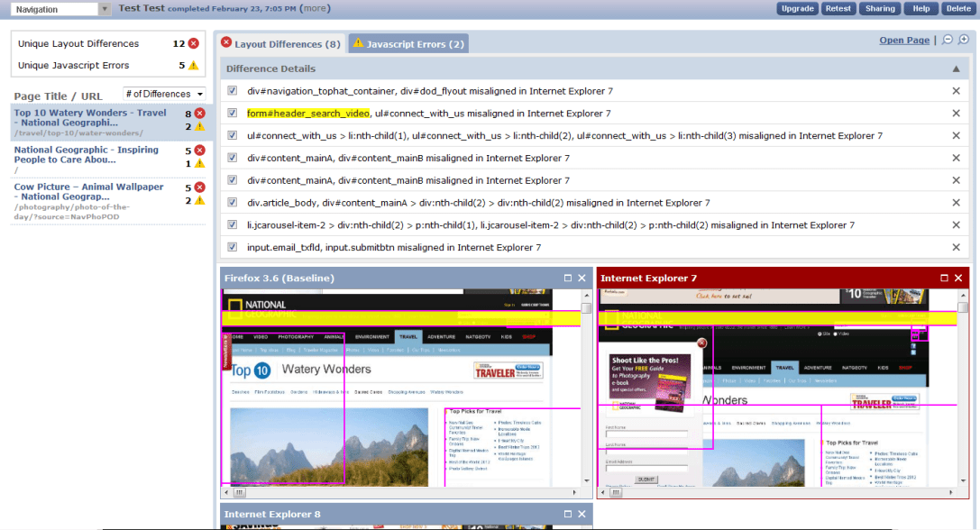
Task: Click the zoom in magnifier icon
Action: tap(964, 40)
